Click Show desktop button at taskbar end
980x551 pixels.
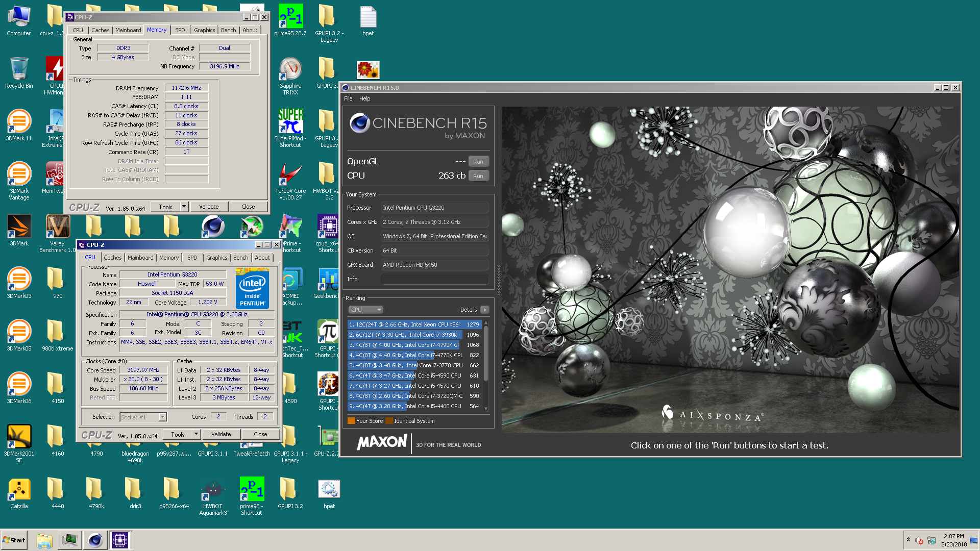point(974,540)
